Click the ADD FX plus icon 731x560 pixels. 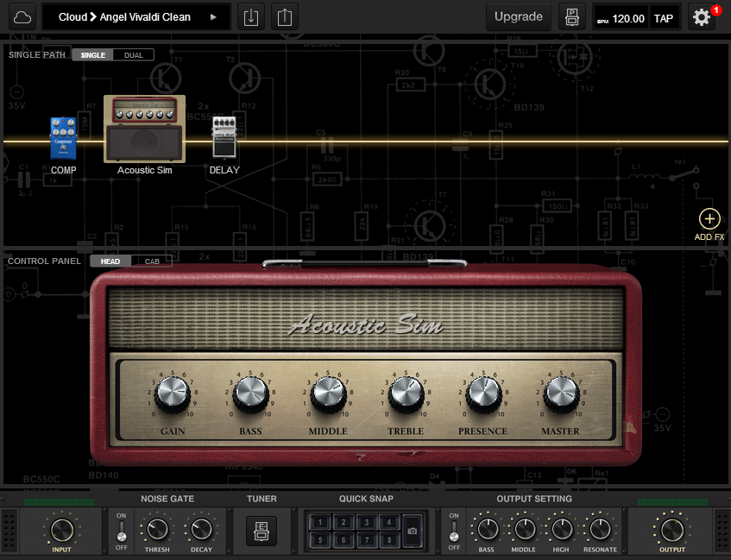[x=709, y=218]
